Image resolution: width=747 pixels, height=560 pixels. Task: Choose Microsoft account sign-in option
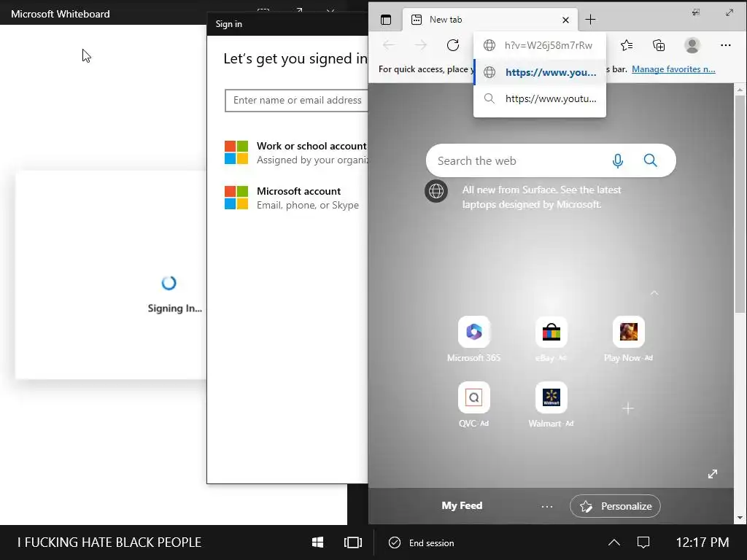(292, 198)
